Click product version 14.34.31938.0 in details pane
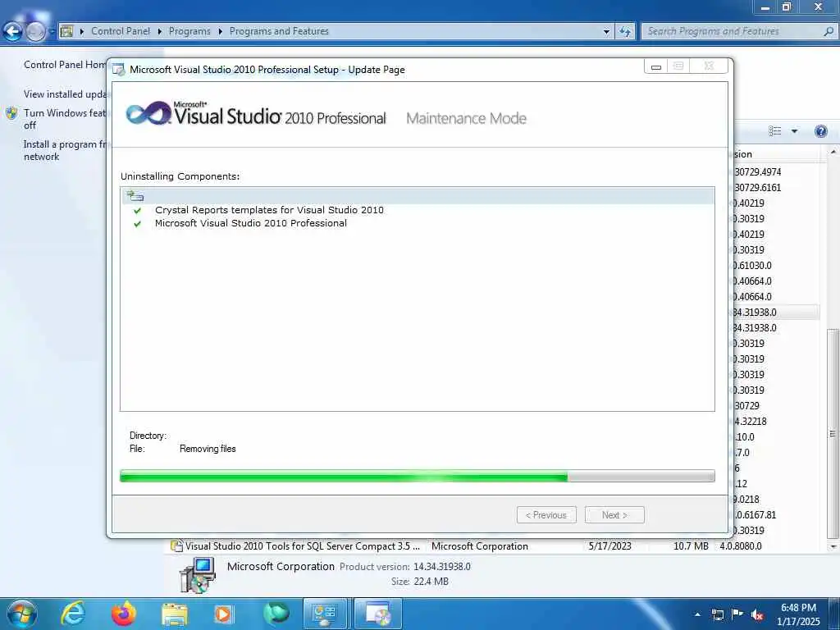 442,567
